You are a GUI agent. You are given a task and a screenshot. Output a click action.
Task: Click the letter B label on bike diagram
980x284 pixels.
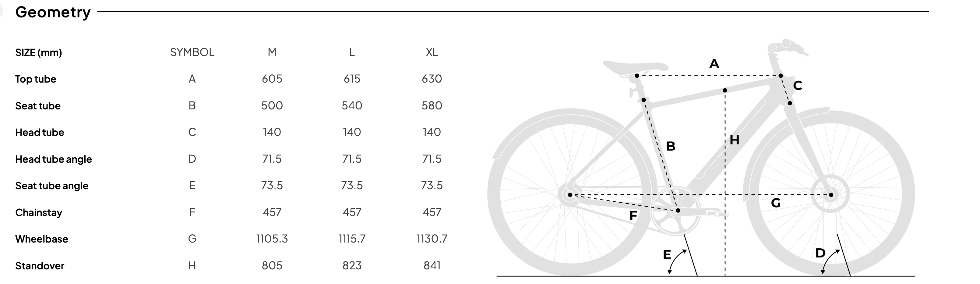tap(670, 146)
